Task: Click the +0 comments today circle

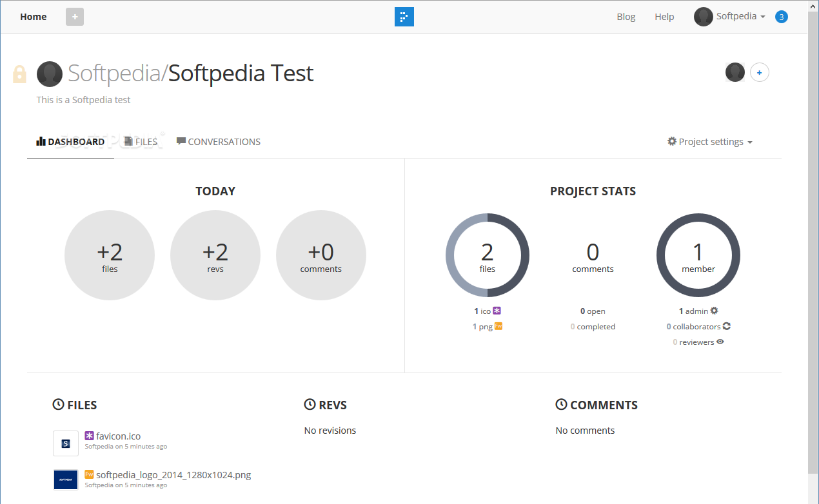Action: (x=321, y=255)
